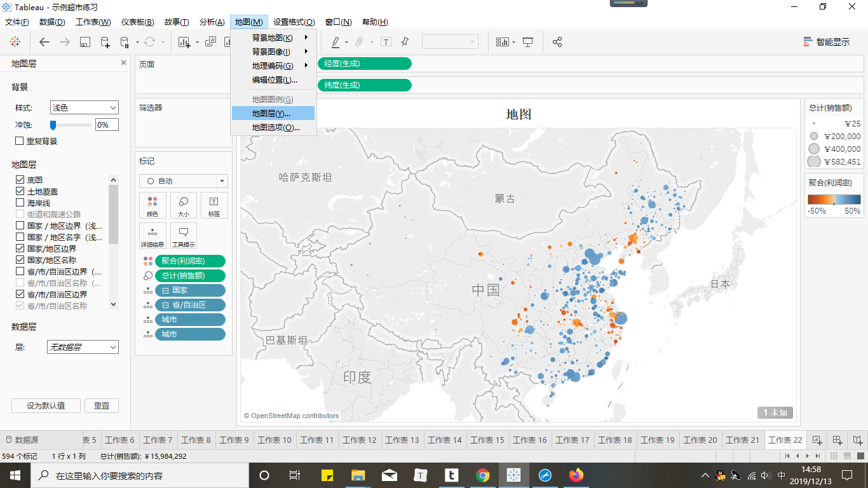Click the 设为默认值 button

(46, 405)
